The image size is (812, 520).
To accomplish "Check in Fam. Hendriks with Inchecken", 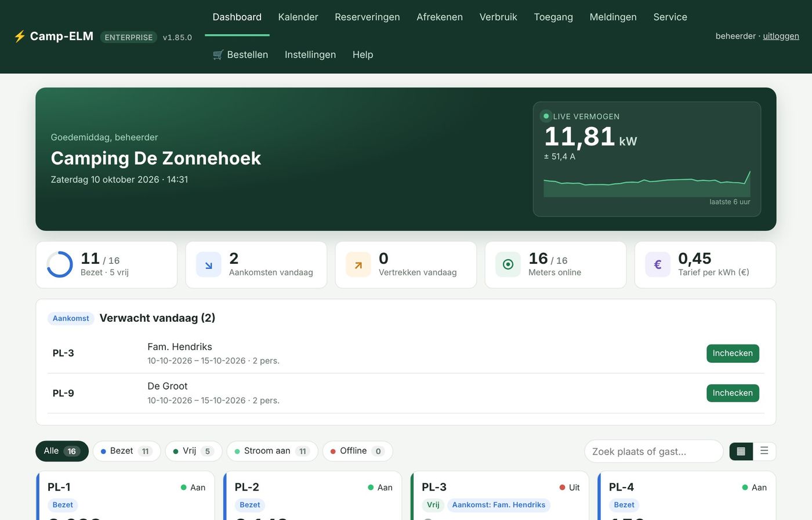I will click(x=733, y=353).
